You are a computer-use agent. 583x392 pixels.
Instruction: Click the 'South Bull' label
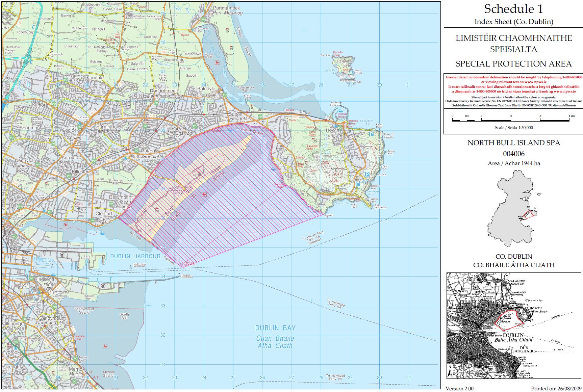tap(124, 316)
